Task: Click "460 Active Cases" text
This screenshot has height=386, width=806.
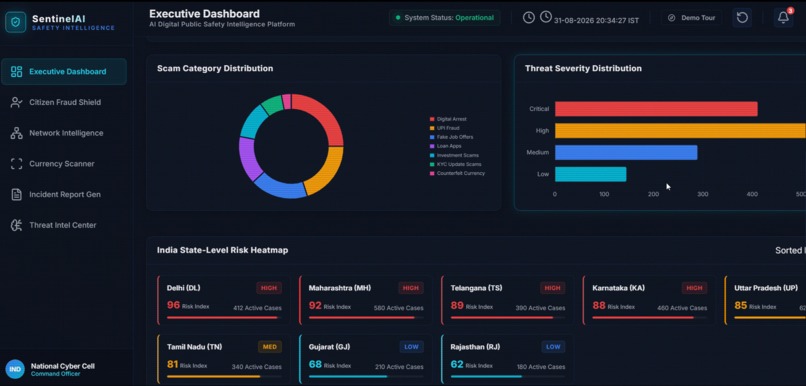Action: (x=682, y=308)
